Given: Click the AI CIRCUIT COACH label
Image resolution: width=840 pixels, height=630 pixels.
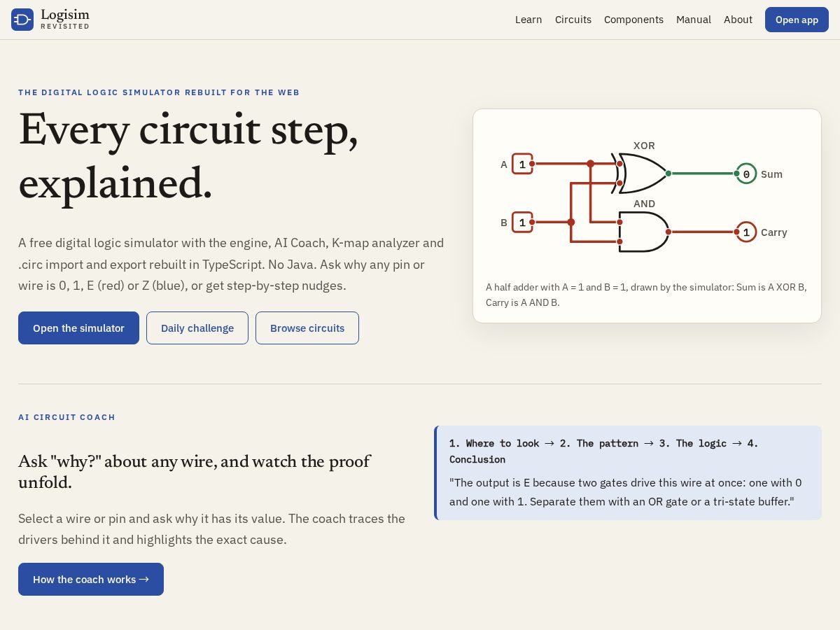Looking at the screenshot, I should (x=66, y=417).
